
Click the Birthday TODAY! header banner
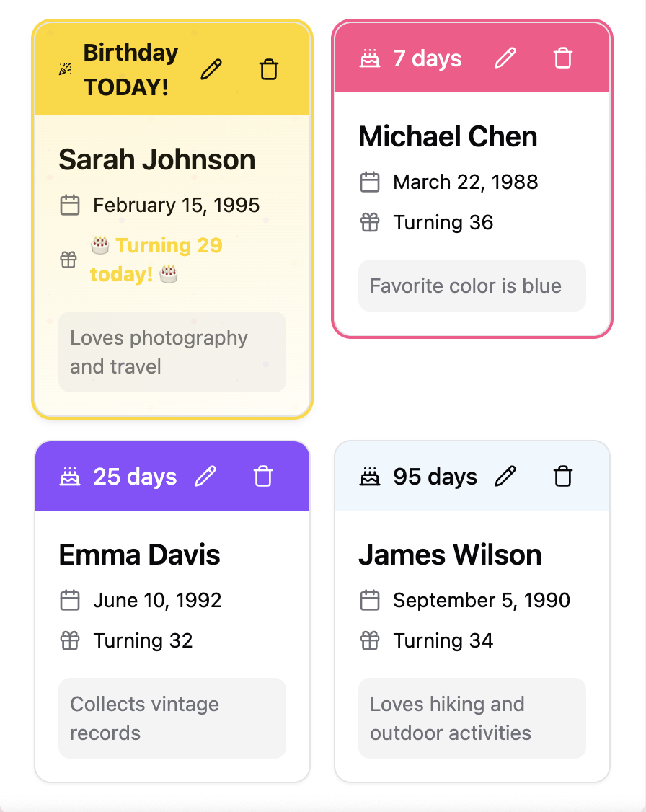(x=172, y=69)
